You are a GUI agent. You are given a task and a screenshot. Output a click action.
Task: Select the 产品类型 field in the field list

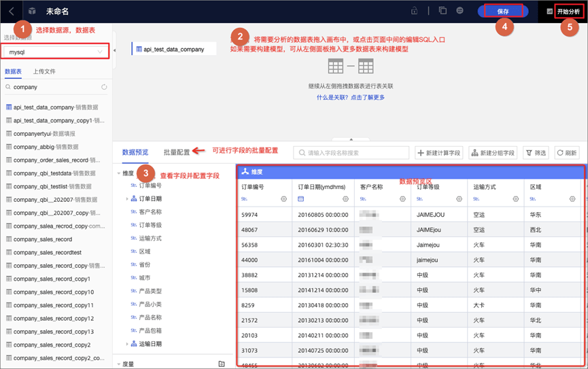point(150,291)
